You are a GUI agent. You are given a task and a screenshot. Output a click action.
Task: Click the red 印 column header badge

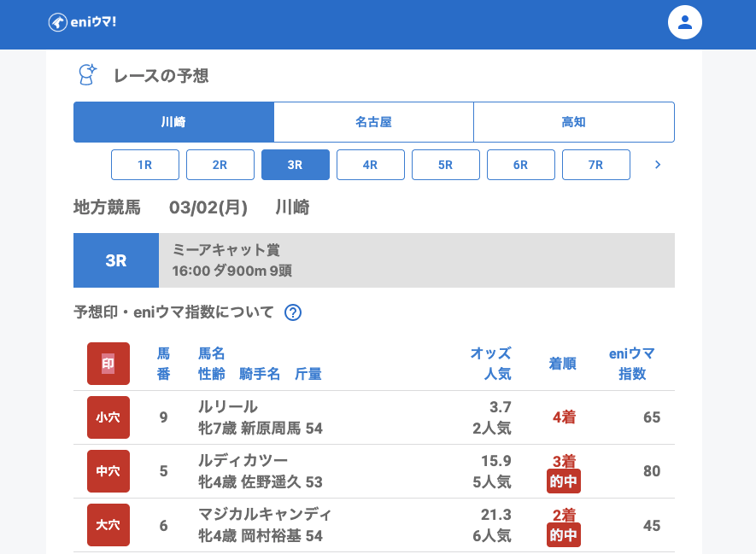[108, 364]
